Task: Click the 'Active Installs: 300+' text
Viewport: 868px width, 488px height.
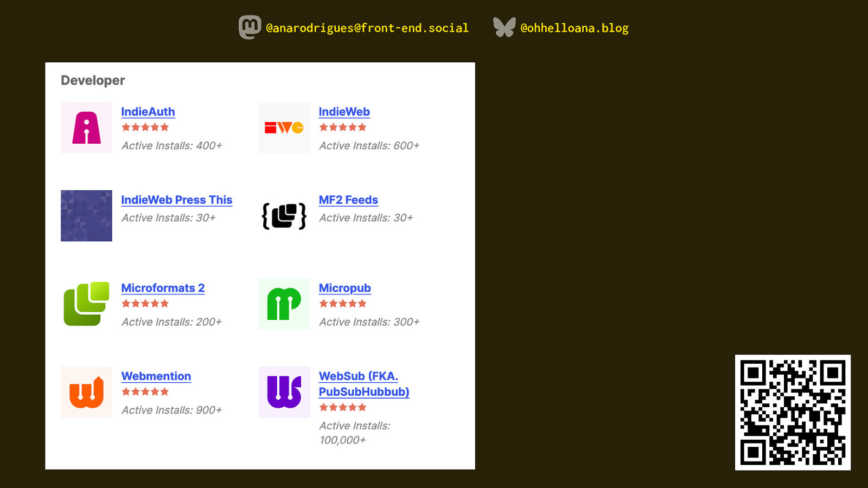Action: [369, 322]
